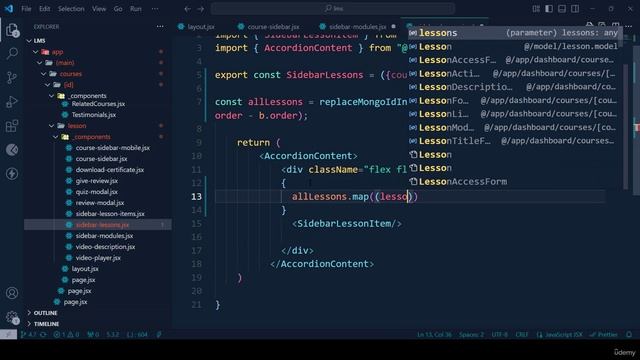Open Testimonials.jsx in Explorer

coord(94,115)
